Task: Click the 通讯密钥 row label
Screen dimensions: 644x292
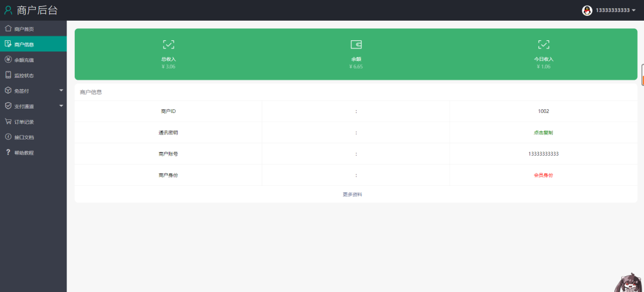Action: pos(169,132)
